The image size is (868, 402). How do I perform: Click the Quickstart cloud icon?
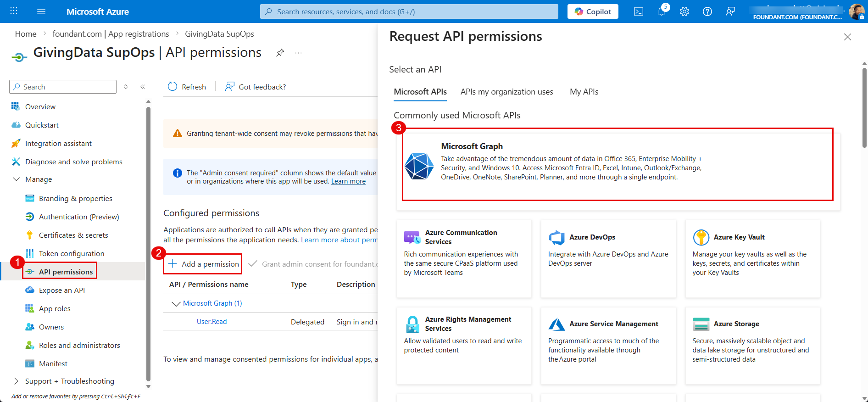pos(16,125)
